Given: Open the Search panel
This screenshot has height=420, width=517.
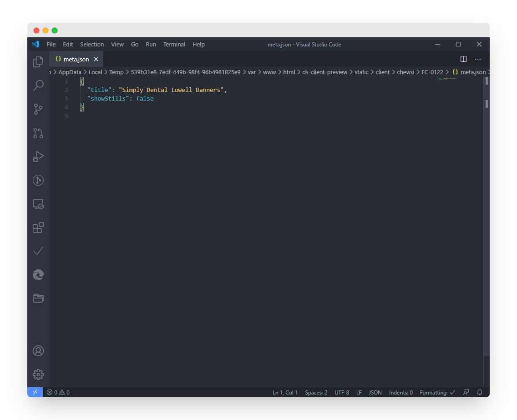Looking at the screenshot, I should tap(38, 86).
